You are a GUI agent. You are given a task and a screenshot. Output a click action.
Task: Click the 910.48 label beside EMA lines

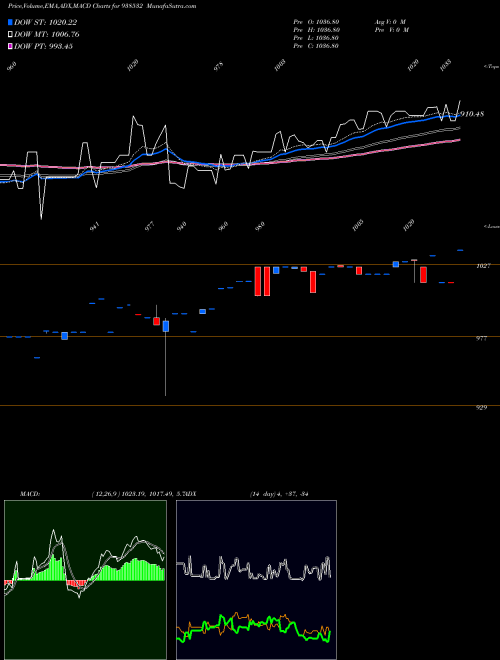click(472, 114)
